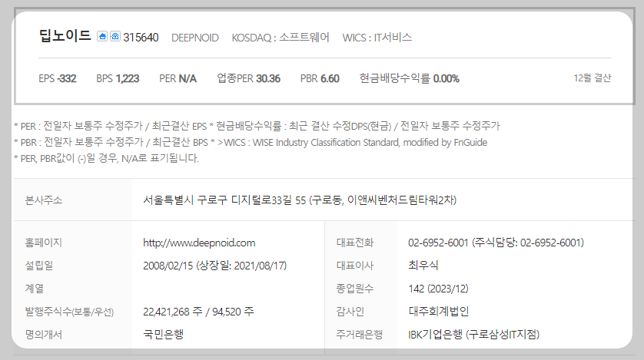Select the PER N/A value

click(x=178, y=78)
